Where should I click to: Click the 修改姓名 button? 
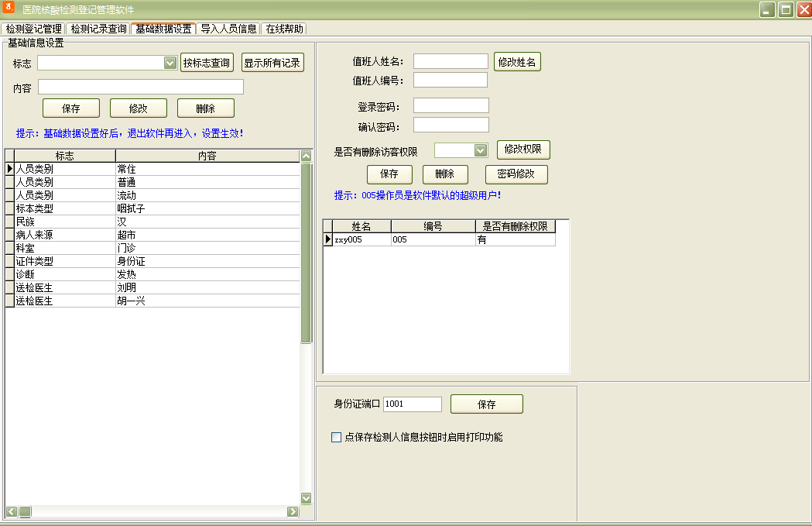517,62
